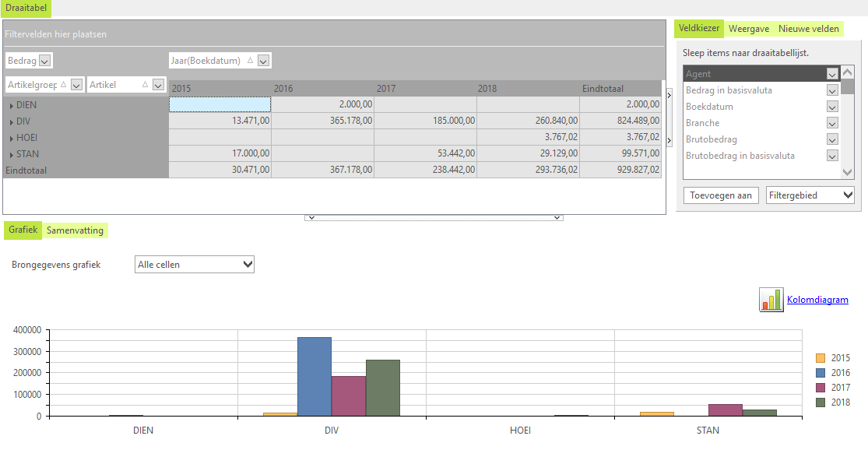The height and width of the screenshot is (450, 868).
Task: Select Branche in the field list
Action: point(761,123)
